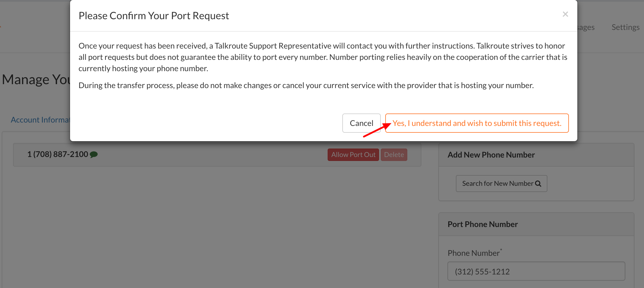Close the port request dialog with X
The width and height of the screenshot is (644, 288).
pos(565,14)
